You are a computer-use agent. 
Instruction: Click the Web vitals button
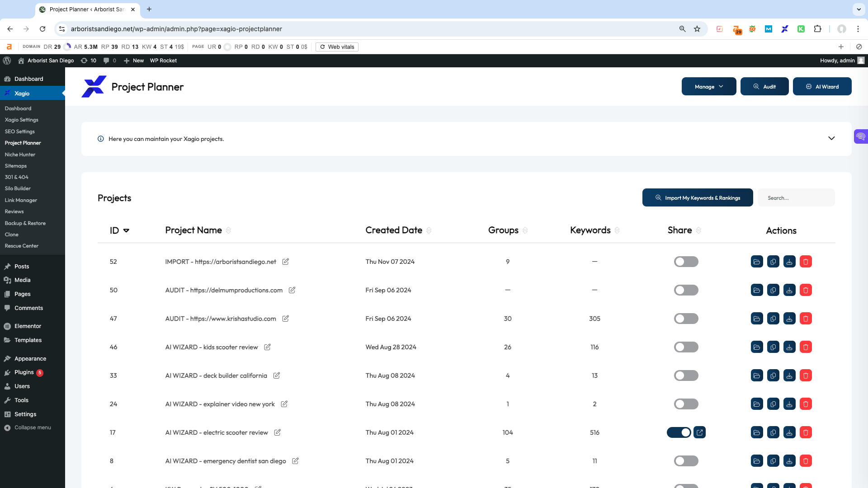point(337,47)
